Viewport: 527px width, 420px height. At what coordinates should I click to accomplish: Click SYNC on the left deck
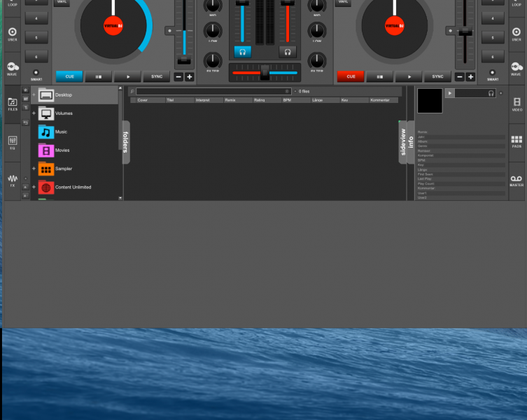[x=157, y=77]
